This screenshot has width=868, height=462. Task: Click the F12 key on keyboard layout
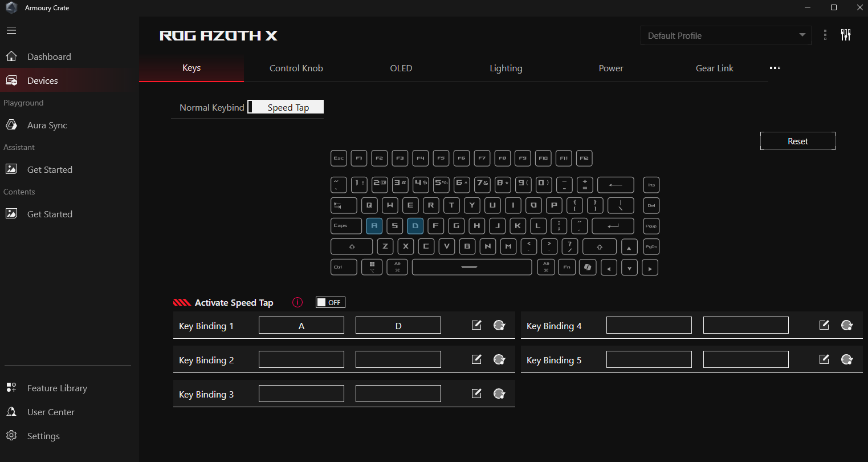click(x=584, y=158)
